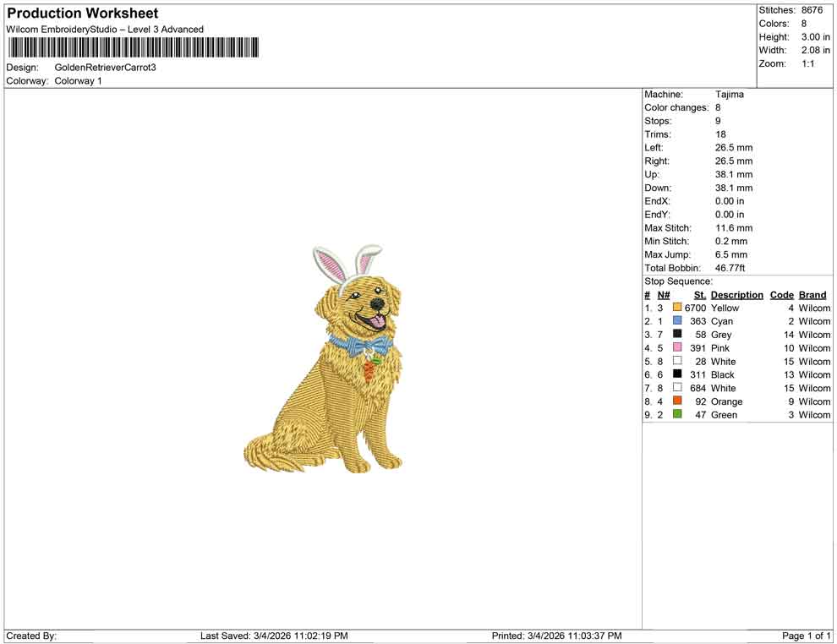Click the 'Orange' description text
The height and width of the screenshot is (644, 837).
pos(727,401)
